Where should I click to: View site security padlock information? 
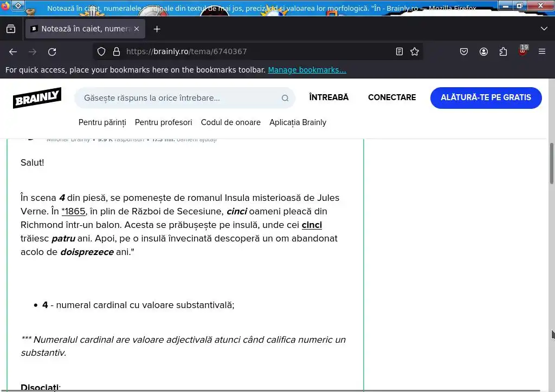(117, 51)
